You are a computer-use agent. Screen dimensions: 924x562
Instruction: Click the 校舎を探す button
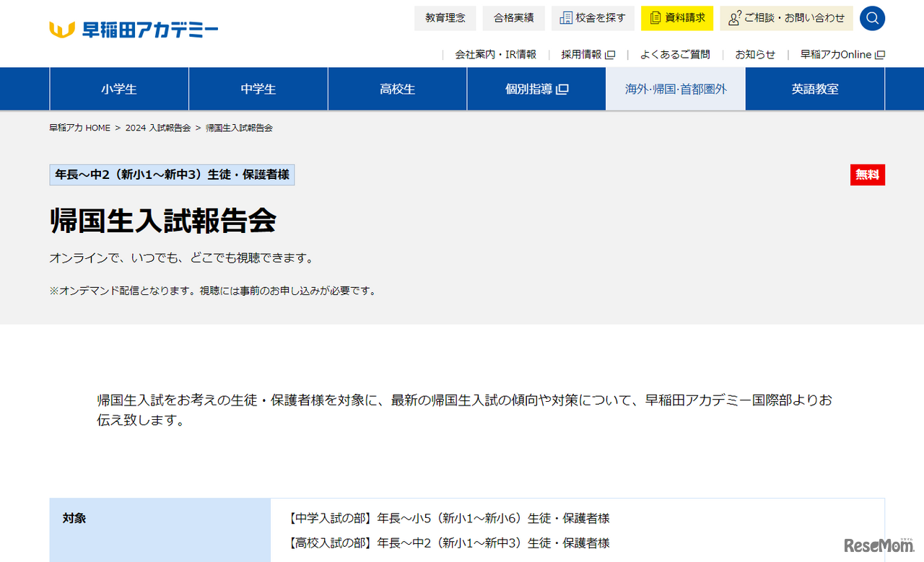point(593,18)
